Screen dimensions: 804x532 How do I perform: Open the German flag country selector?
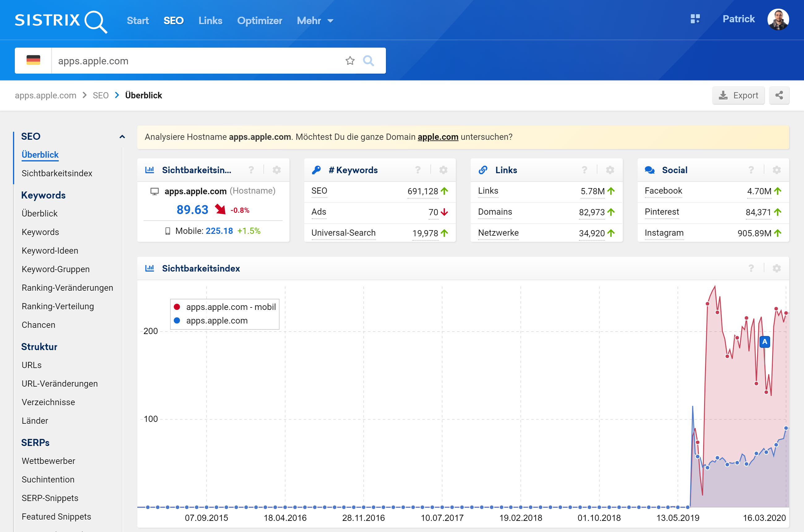coord(33,61)
